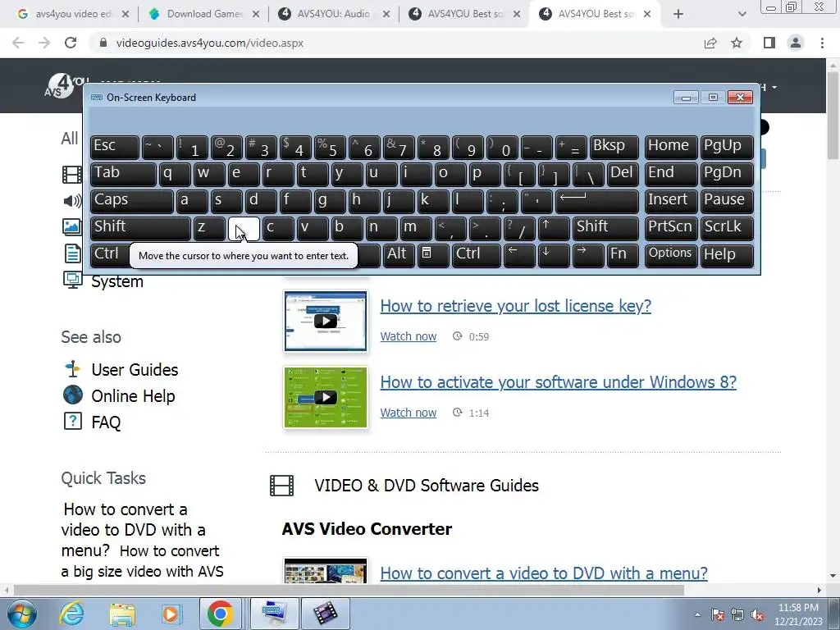Click the up arrow key on On-Screen Keyboard
840x630 pixels.
554,228
